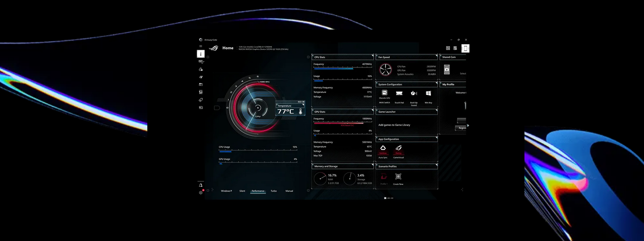Open News icon in the sidebar

tap(201, 108)
